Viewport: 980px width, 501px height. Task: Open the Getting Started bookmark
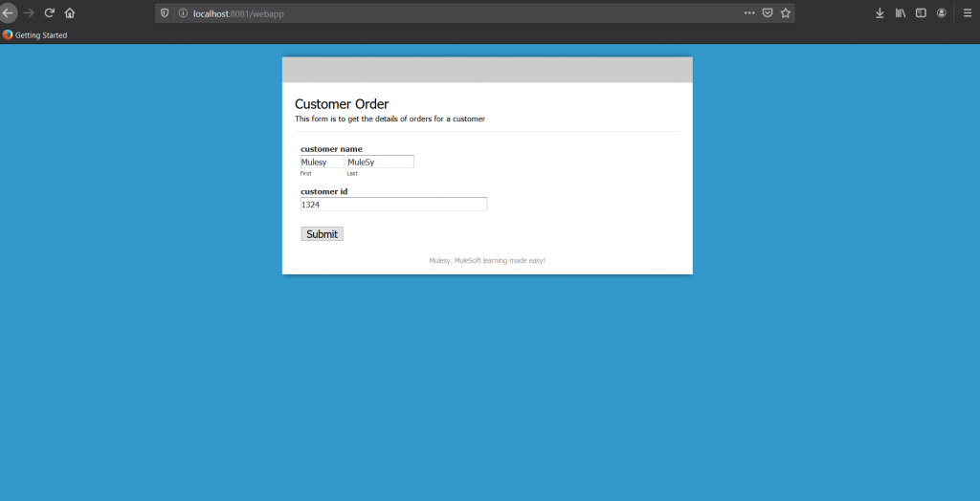coord(35,35)
